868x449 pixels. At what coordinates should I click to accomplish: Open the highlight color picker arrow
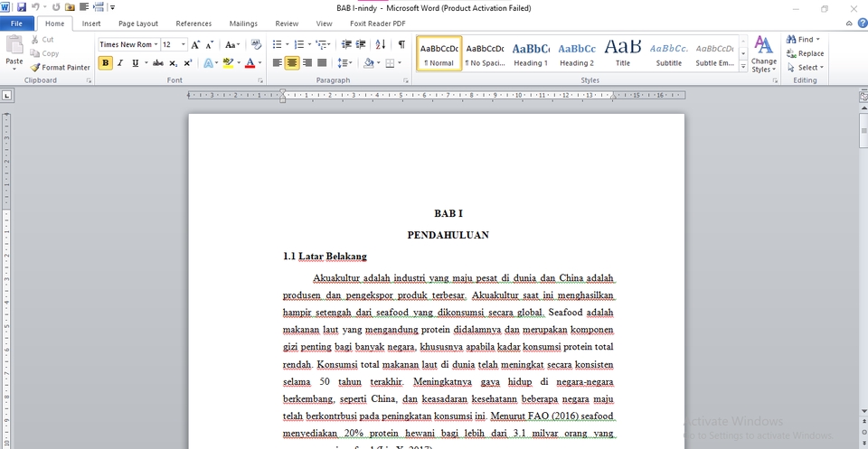click(239, 63)
